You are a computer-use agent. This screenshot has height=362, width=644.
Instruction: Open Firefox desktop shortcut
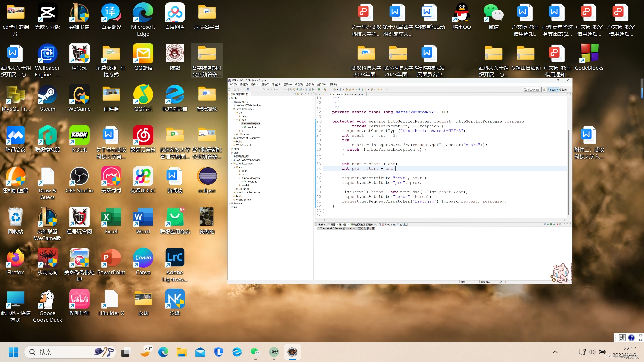point(16,262)
